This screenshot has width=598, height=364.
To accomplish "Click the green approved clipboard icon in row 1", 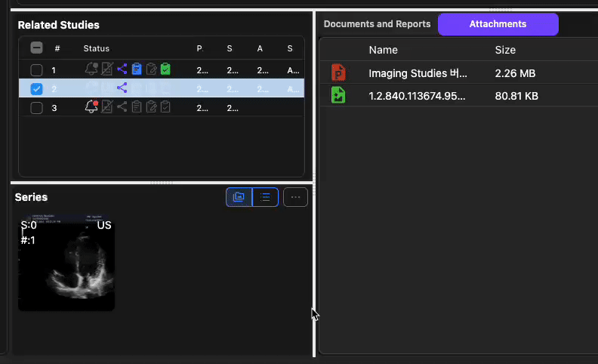I will pyautogui.click(x=165, y=69).
